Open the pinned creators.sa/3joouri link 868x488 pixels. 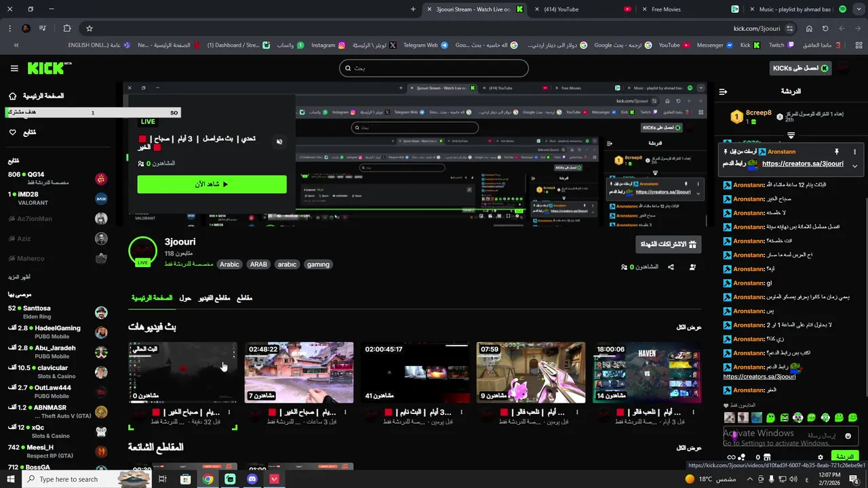[802, 164]
